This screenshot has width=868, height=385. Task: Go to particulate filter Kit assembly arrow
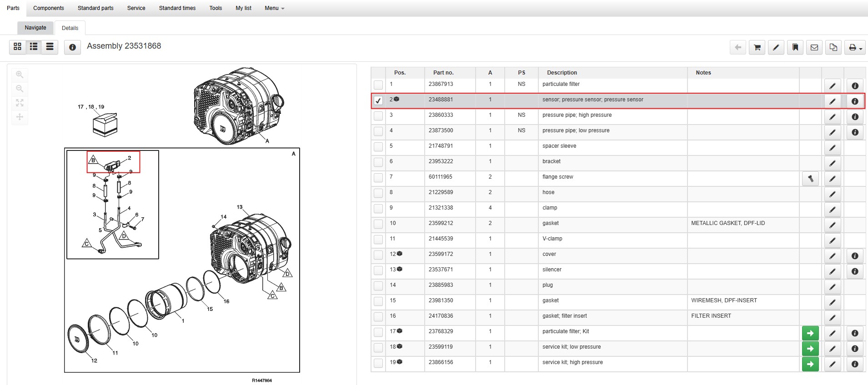point(810,333)
